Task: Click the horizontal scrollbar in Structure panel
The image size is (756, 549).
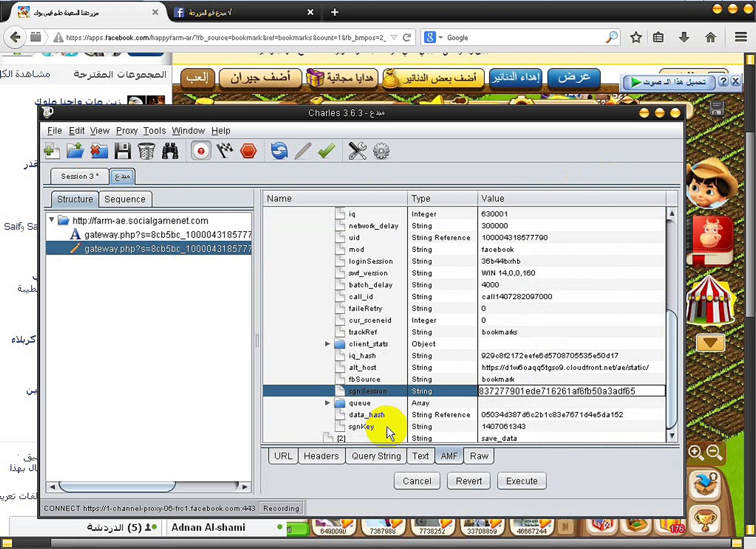Action: point(117,487)
